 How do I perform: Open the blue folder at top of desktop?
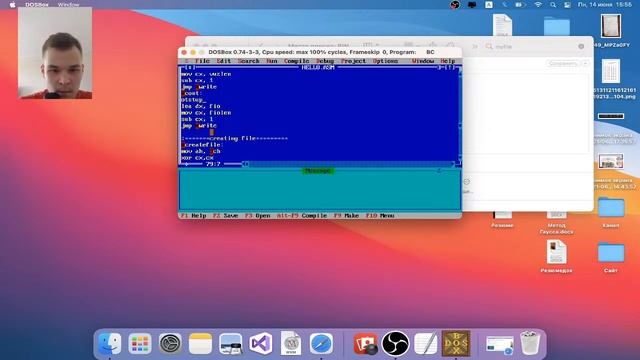click(x=557, y=26)
